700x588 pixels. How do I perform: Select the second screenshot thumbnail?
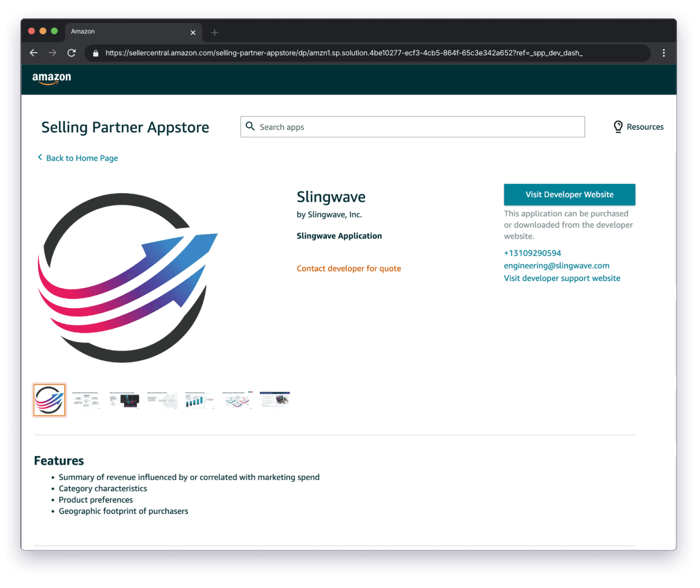click(x=86, y=400)
